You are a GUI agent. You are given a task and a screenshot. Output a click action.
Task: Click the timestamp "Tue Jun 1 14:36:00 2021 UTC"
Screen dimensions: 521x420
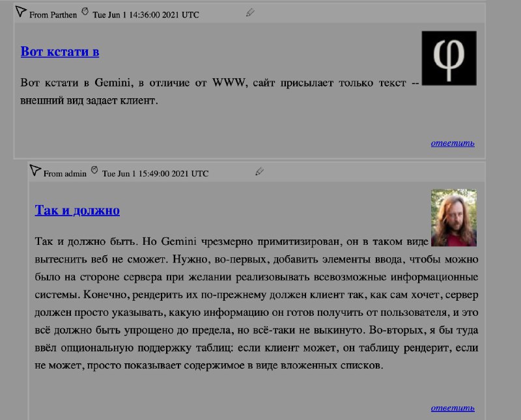(x=146, y=15)
